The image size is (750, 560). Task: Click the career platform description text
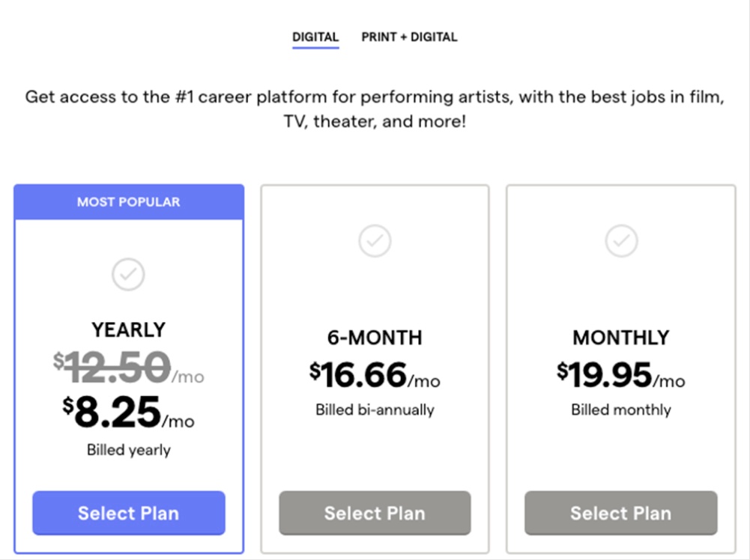click(375, 109)
